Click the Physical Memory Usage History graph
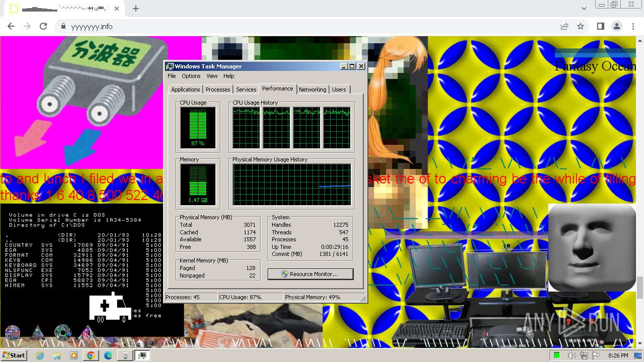 click(291, 185)
